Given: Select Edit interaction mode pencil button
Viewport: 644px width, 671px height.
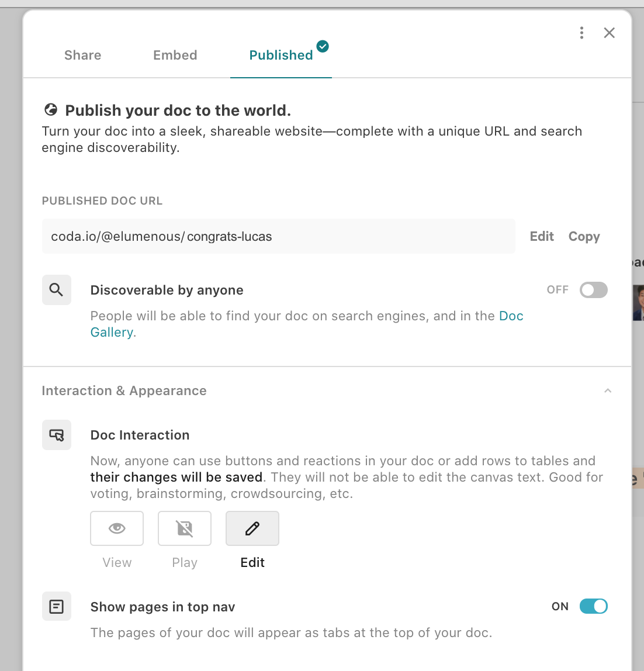Looking at the screenshot, I should tap(252, 528).
